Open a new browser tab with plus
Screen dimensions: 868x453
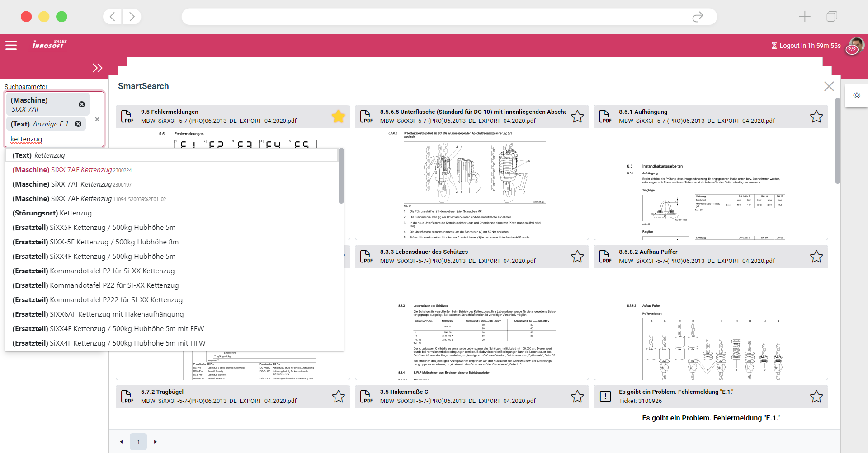point(805,17)
